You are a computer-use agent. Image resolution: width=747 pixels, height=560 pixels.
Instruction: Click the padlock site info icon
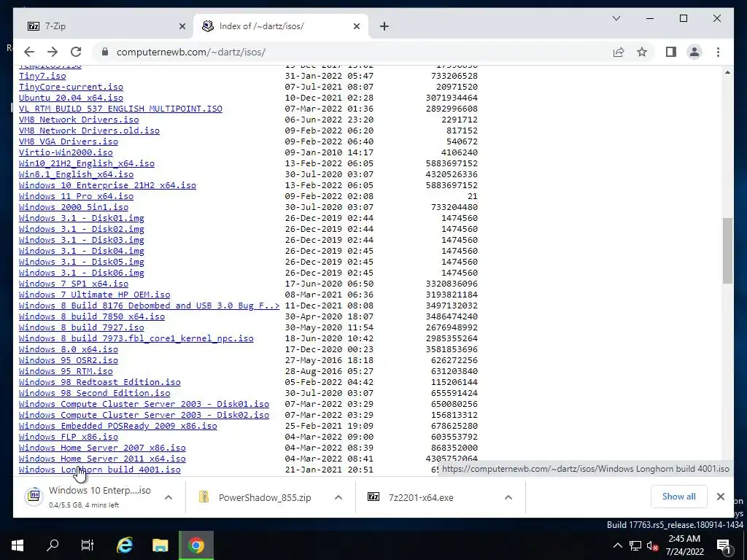pyautogui.click(x=105, y=52)
